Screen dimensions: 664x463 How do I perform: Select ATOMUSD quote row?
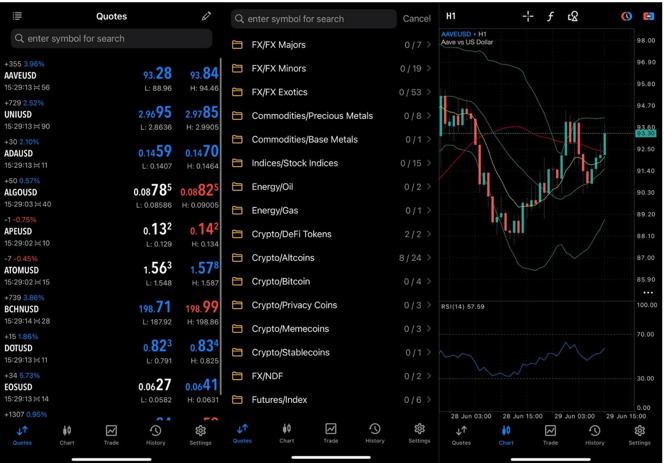[111, 271]
